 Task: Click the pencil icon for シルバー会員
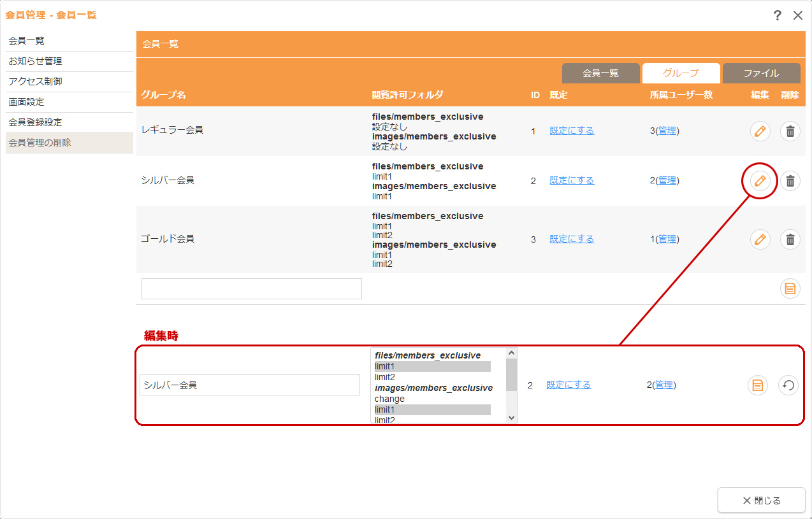[760, 181]
